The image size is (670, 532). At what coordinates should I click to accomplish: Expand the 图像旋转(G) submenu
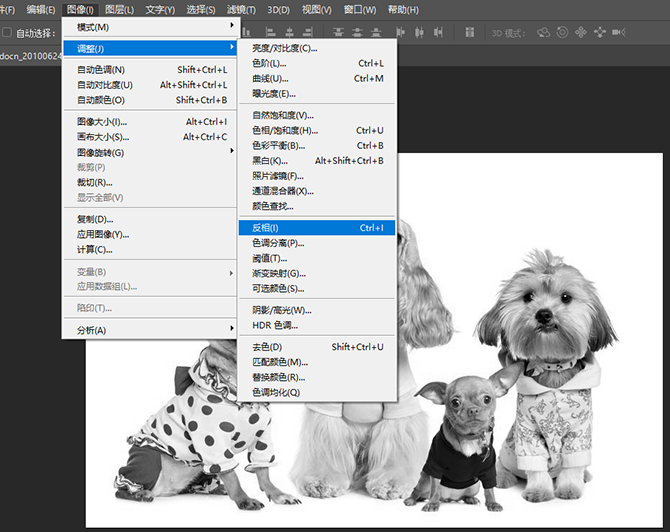click(x=150, y=153)
